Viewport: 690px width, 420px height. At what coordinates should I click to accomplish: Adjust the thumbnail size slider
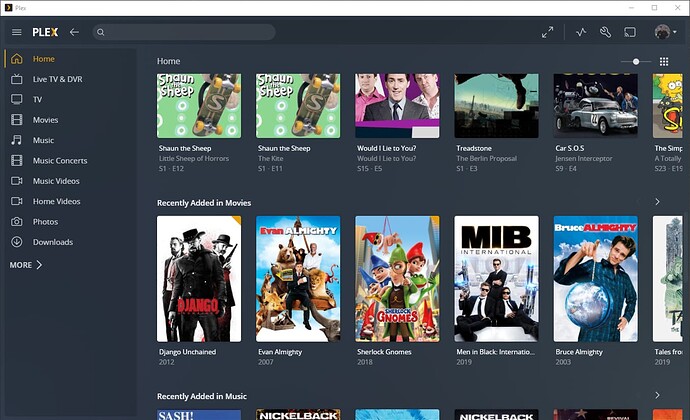pyautogui.click(x=636, y=62)
